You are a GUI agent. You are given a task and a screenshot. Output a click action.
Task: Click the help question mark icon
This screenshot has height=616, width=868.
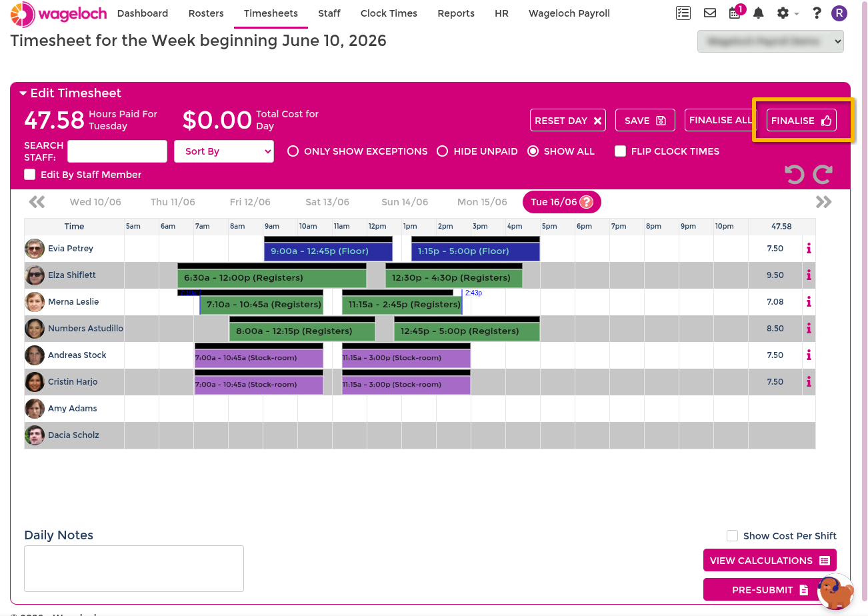817,13
